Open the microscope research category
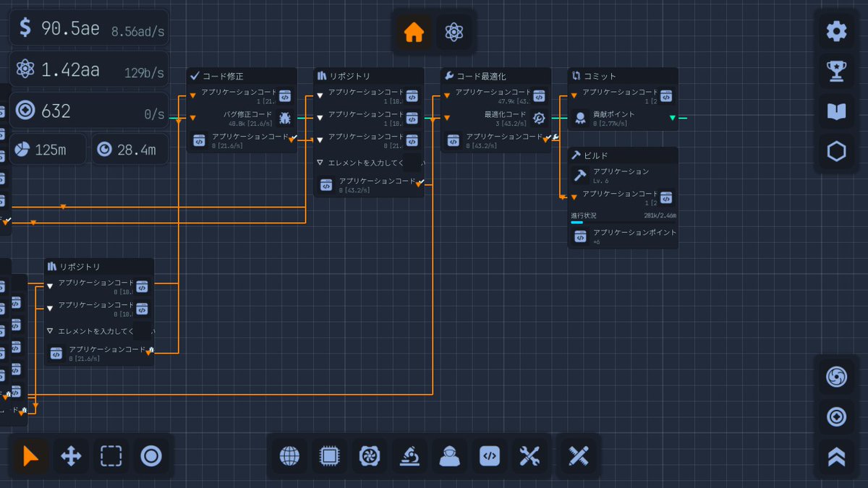Screen dimensions: 868x488 click(x=409, y=456)
